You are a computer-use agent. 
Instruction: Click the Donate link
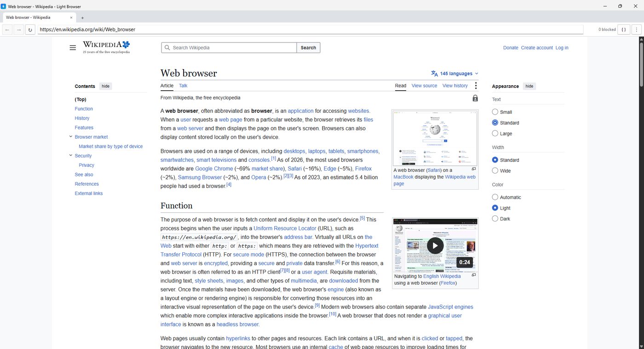[511, 48]
